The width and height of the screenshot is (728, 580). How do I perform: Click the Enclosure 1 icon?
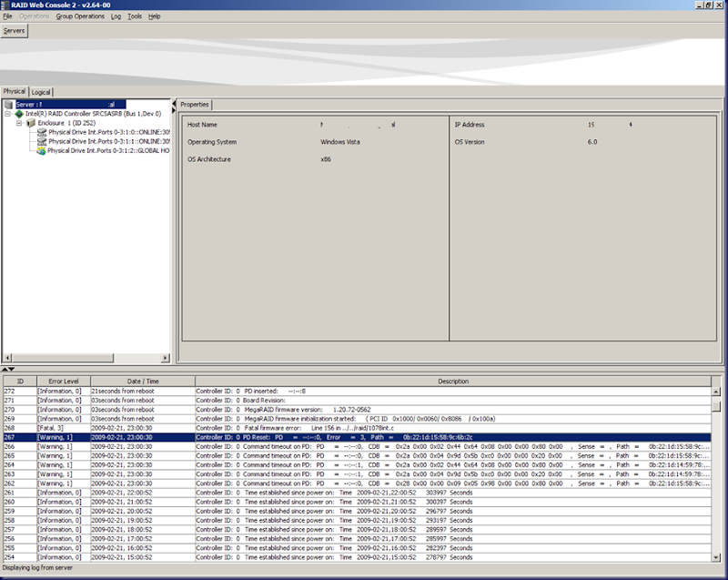point(31,123)
